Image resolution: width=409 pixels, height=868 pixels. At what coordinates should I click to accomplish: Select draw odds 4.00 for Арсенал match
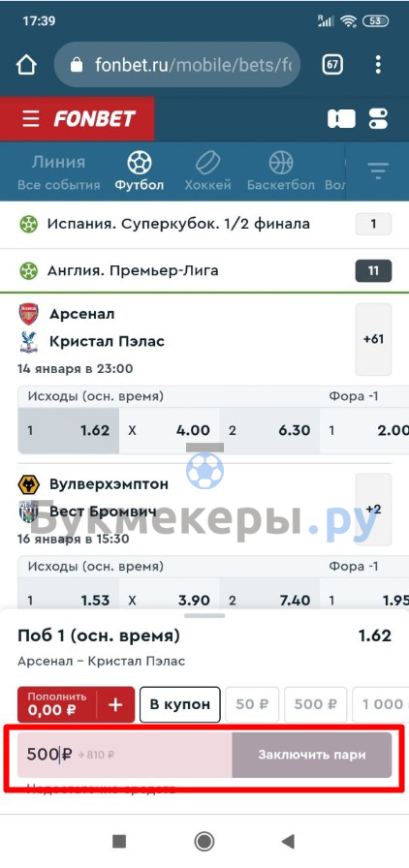(x=170, y=430)
